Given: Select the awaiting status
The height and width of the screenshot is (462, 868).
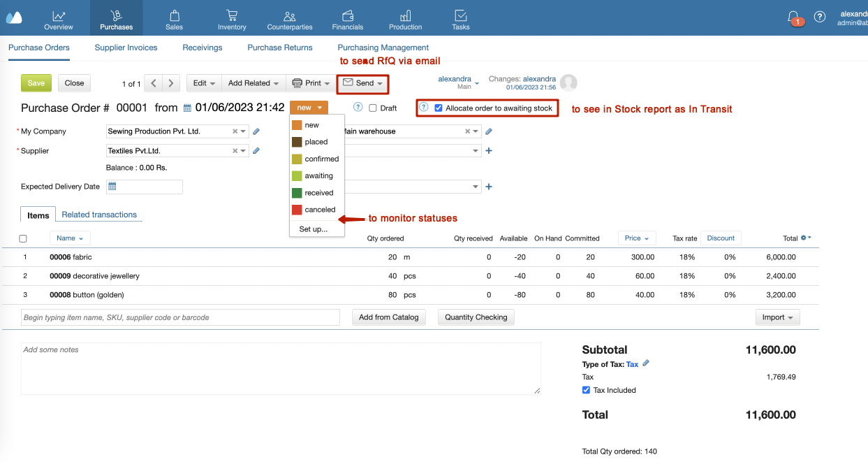Looking at the screenshot, I should 317,175.
